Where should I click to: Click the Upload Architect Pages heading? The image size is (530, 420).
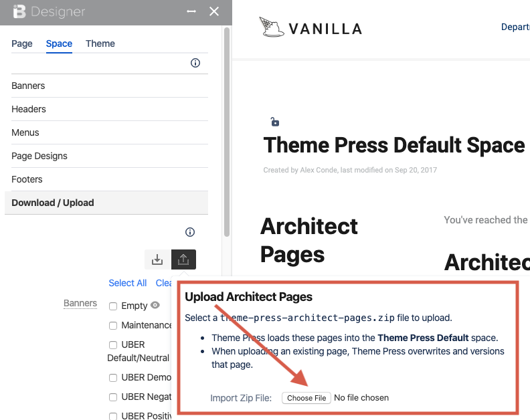point(248,297)
